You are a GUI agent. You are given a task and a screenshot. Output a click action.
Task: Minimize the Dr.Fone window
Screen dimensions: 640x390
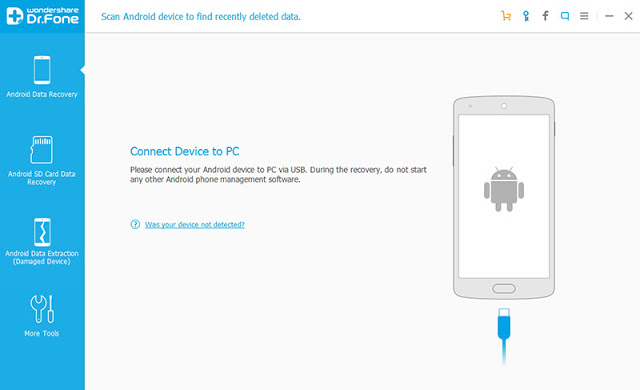[x=609, y=16]
